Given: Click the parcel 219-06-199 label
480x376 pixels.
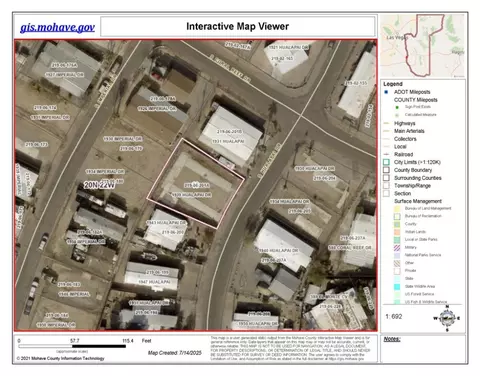Looking at the screenshot, I should [157, 272].
